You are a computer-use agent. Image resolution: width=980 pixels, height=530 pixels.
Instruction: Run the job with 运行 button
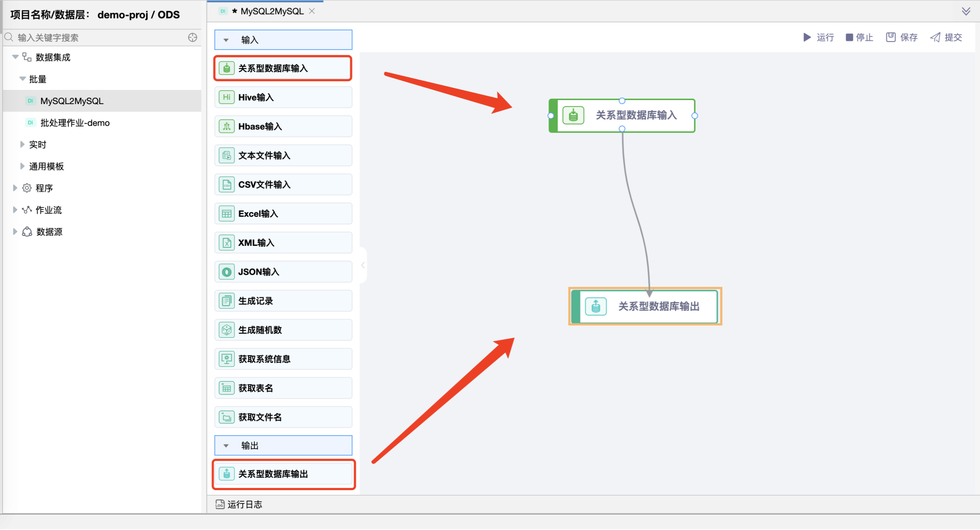coord(818,37)
